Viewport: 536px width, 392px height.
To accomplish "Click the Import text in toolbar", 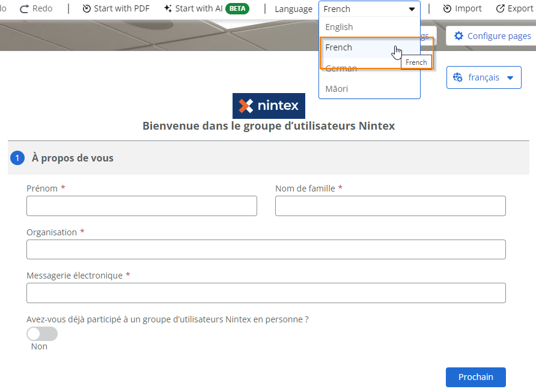I will tap(468, 8).
